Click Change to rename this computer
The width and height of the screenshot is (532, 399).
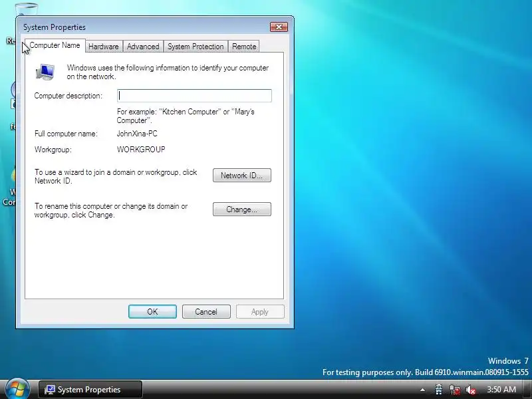pos(242,209)
